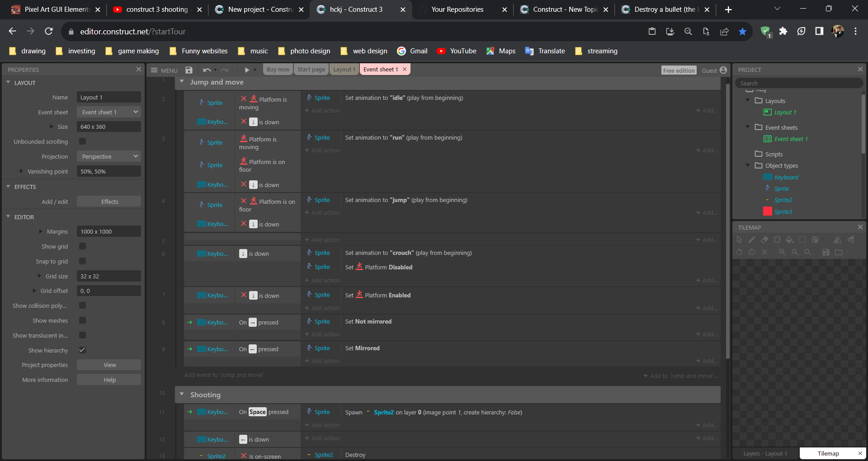Toggle the Snap to grid checkbox
Viewport: 868px width, 461px height.
(x=82, y=261)
